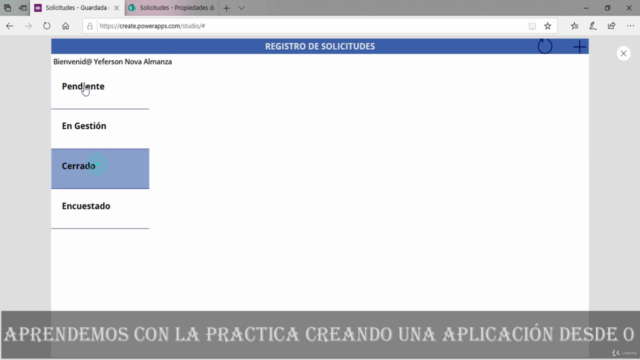Select the Pendiente status item
The width and height of the screenshot is (640, 360).
(100, 89)
